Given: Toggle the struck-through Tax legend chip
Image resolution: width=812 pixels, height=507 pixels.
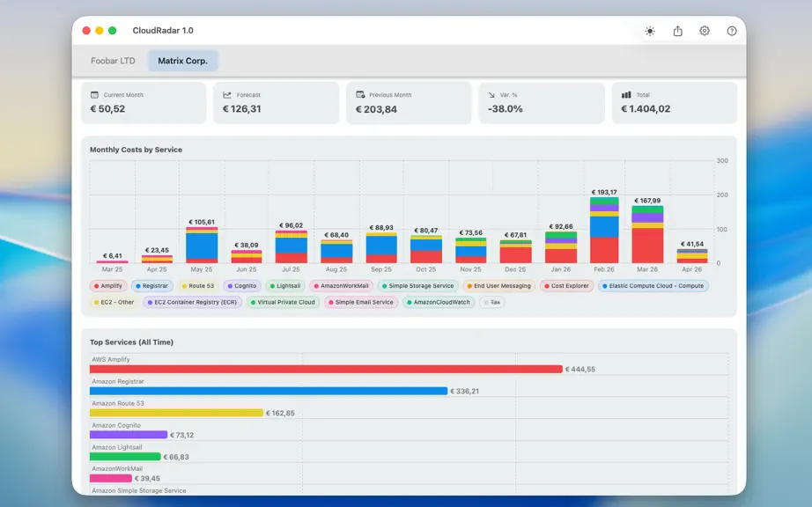Looking at the screenshot, I should (492, 302).
